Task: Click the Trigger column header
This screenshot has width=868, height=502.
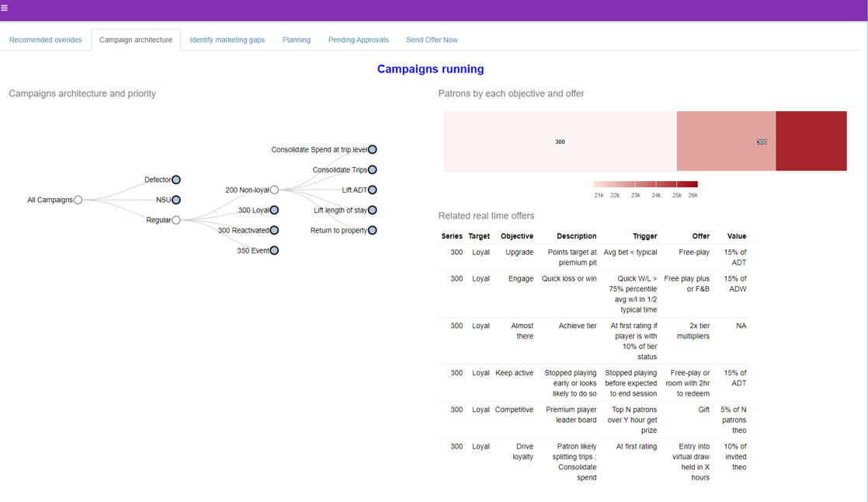Action: point(645,236)
